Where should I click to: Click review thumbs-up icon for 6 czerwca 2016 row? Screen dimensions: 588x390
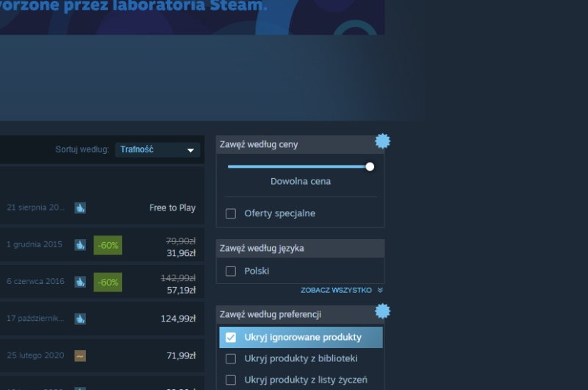[80, 282]
